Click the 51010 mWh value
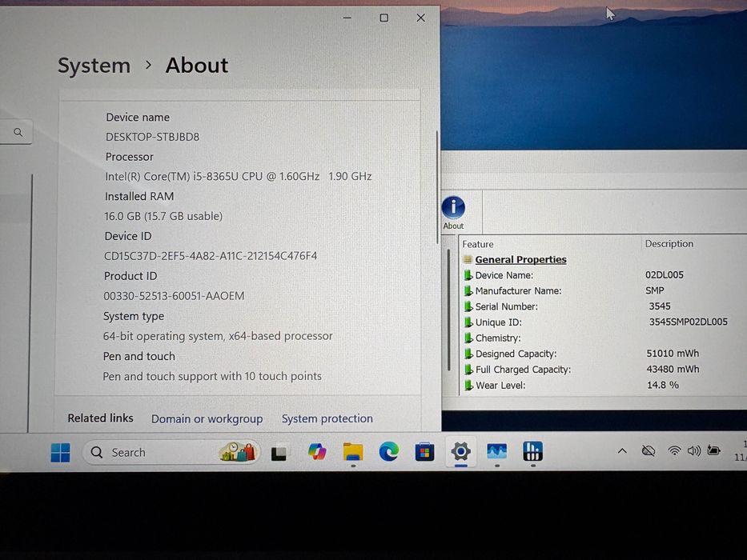The height and width of the screenshot is (560, 747). click(x=673, y=354)
